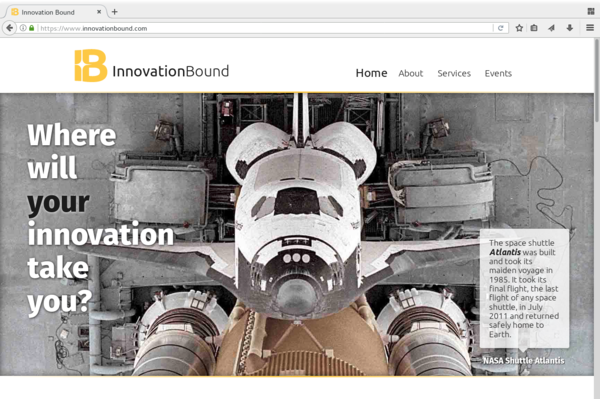
Task: Close the Innovation Bound tab
Action: click(x=99, y=12)
